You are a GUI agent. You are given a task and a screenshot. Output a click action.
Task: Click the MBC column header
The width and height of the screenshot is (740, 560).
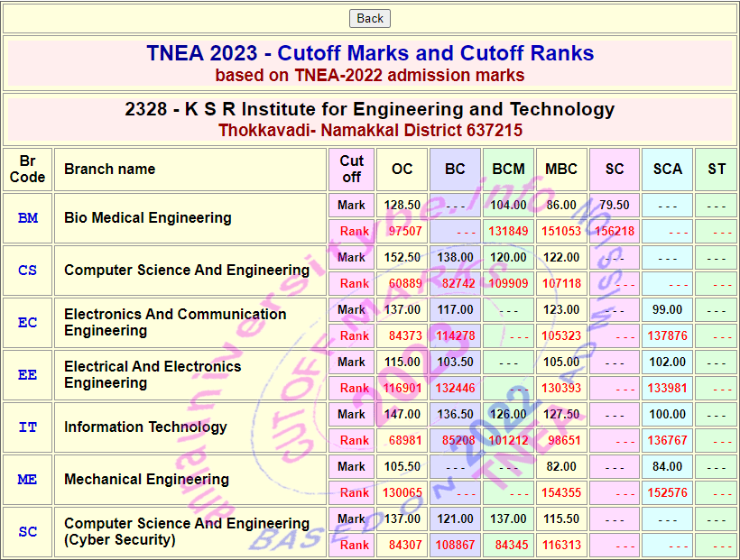[561, 169]
